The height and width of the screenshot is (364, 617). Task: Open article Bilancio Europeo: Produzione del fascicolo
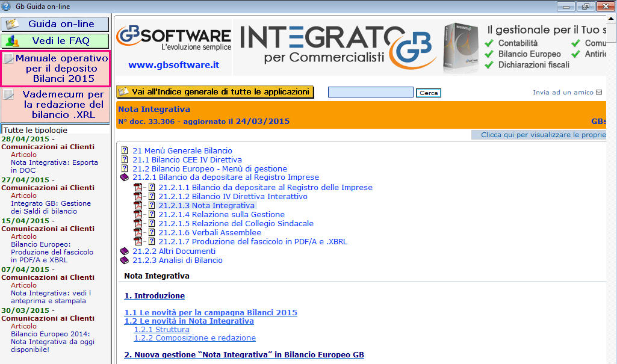coord(52,252)
